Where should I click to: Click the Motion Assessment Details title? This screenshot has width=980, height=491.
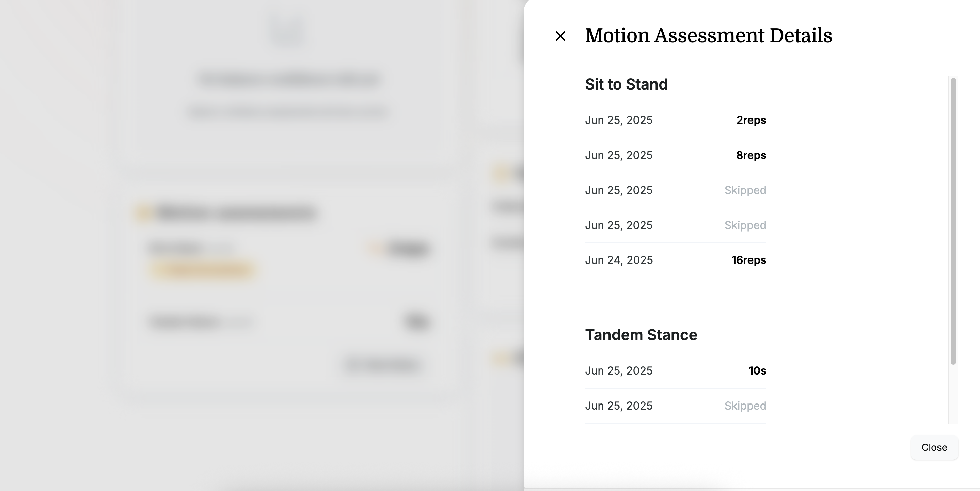click(x=708, y=36)
